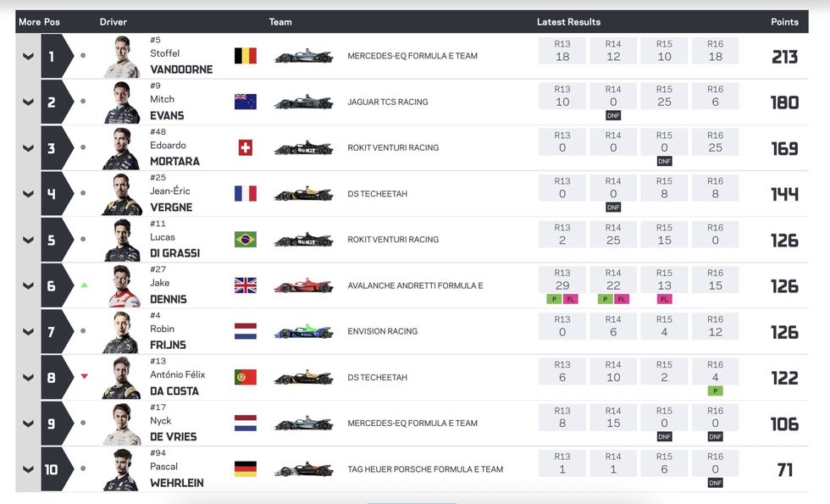The height and width of the screenshot is (504, 830).
Task: Click the Brazilian flag for Di Grassi
Action: (245, 240)
